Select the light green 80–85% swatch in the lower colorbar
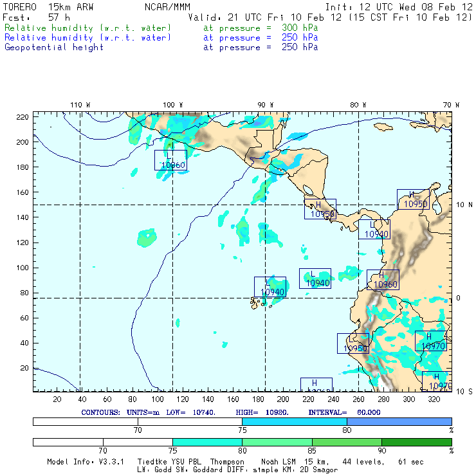 (277, 442)
